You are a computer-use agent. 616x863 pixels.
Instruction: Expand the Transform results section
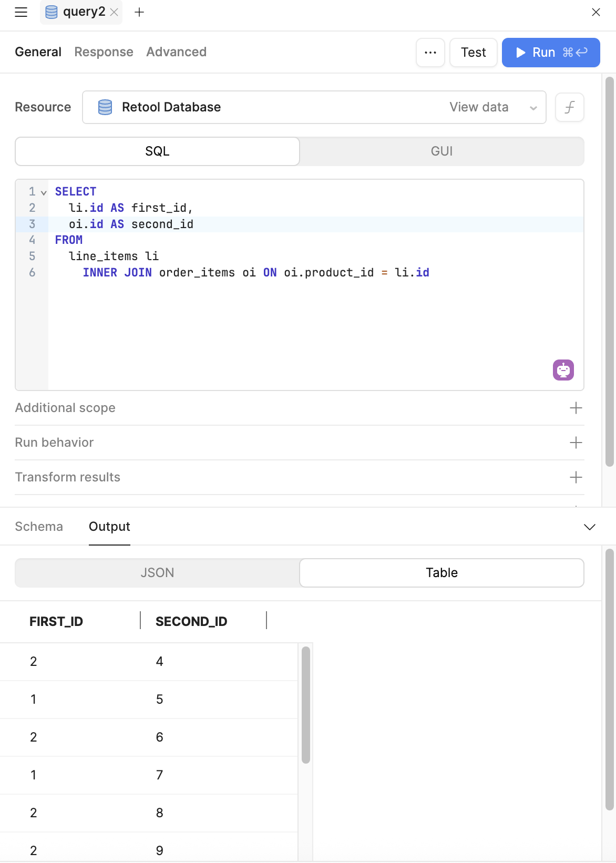(x=576, y=477)
